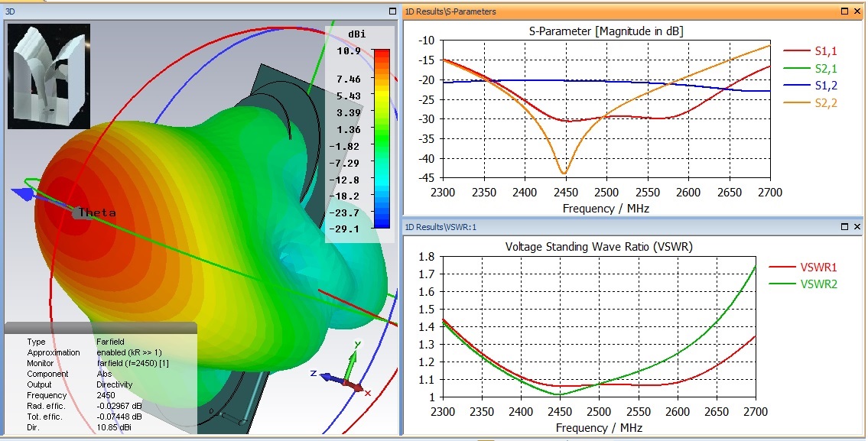This screenshot has height=441, width=868.
Task: Maximize the 3D view window
Action: point(392,11)
